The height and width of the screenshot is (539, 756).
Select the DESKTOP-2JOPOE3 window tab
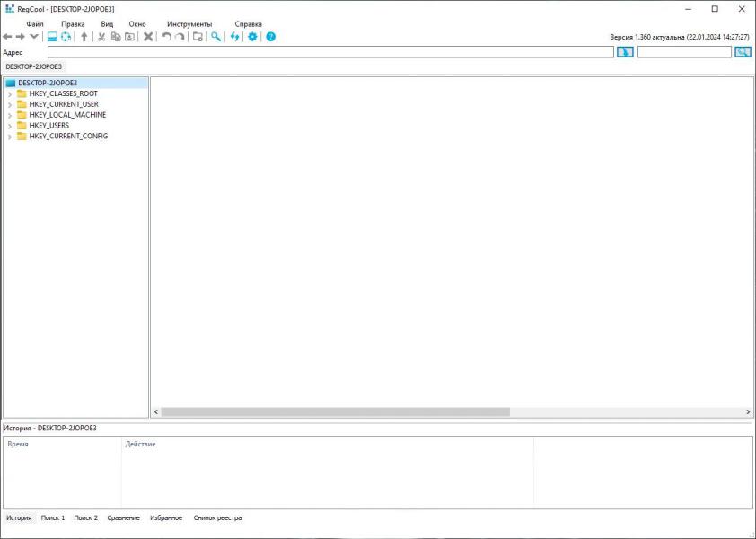tap(34, 66)
